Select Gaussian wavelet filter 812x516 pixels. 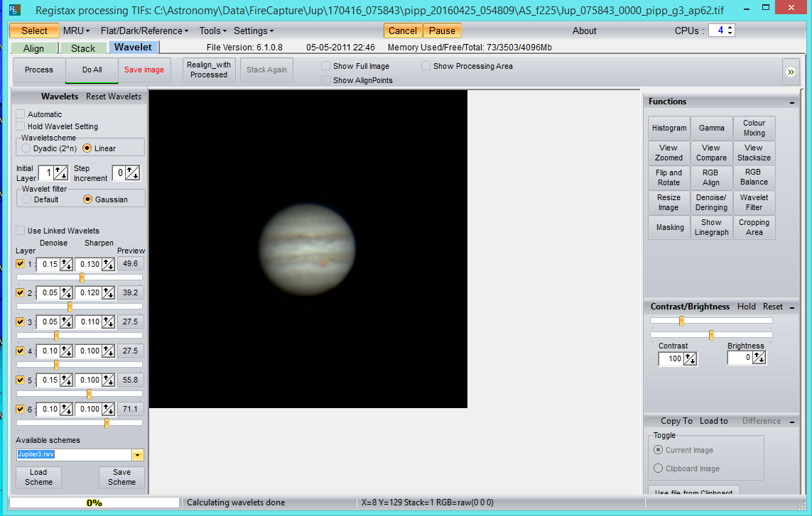tap(87, 199)
